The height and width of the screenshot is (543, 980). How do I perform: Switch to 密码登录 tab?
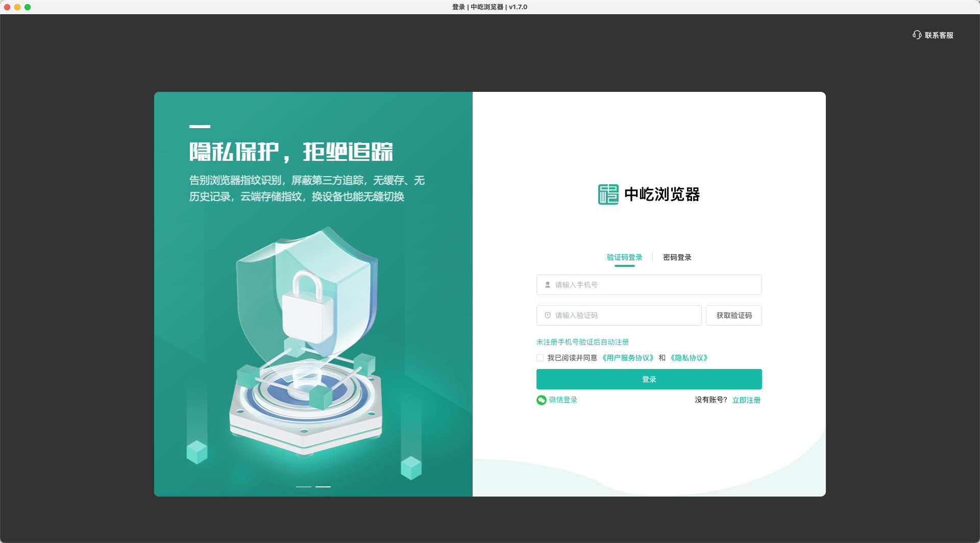click(x=677, y=257)
